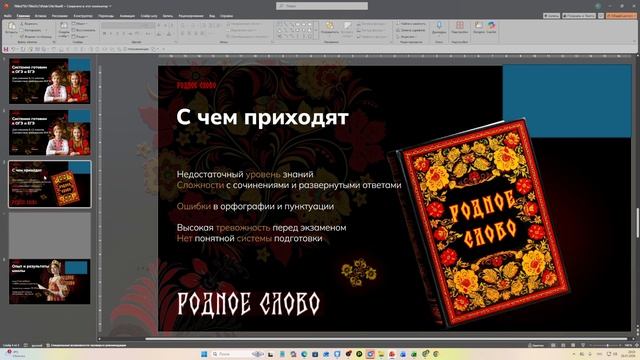This screenshot has height=360, width=640.
Task: Switch to the Рецензирование tab
Action: (x=191, y=16)
